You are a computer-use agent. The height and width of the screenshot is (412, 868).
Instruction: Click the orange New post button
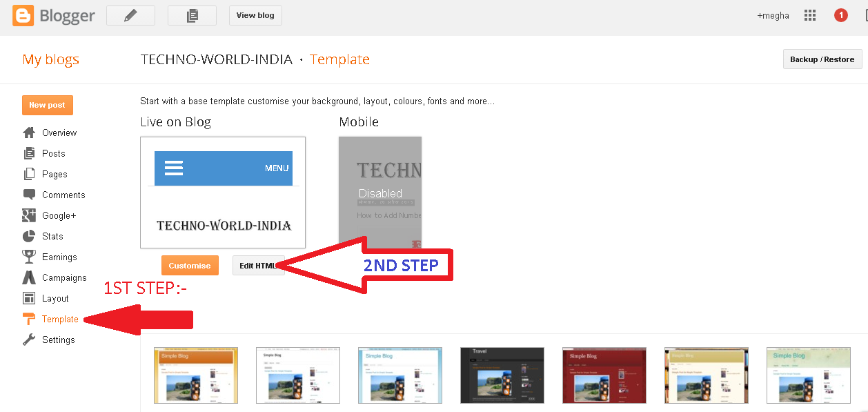[x=47, y=105]
